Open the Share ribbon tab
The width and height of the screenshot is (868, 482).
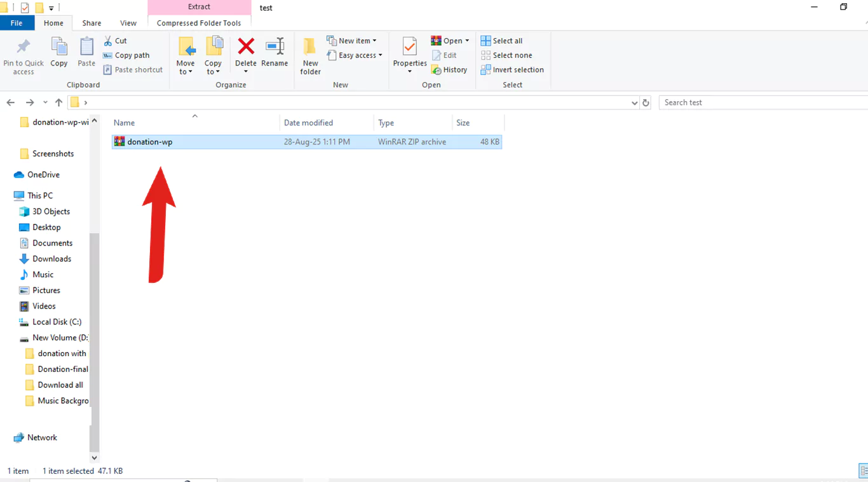92,23
